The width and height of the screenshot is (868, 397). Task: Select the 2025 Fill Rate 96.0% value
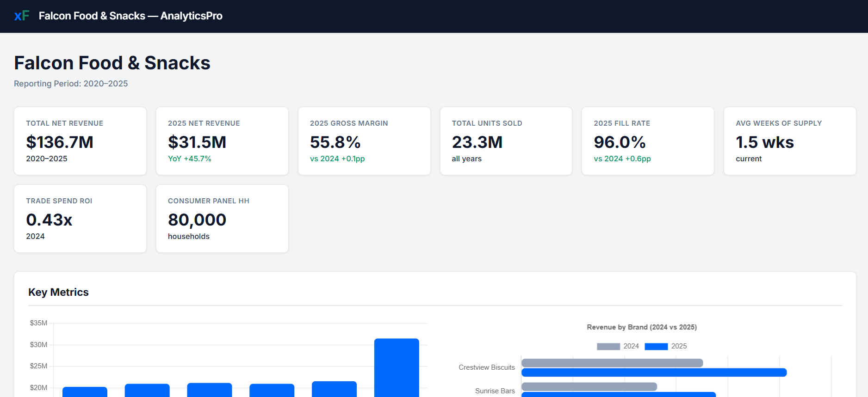(x=620, y=142)
